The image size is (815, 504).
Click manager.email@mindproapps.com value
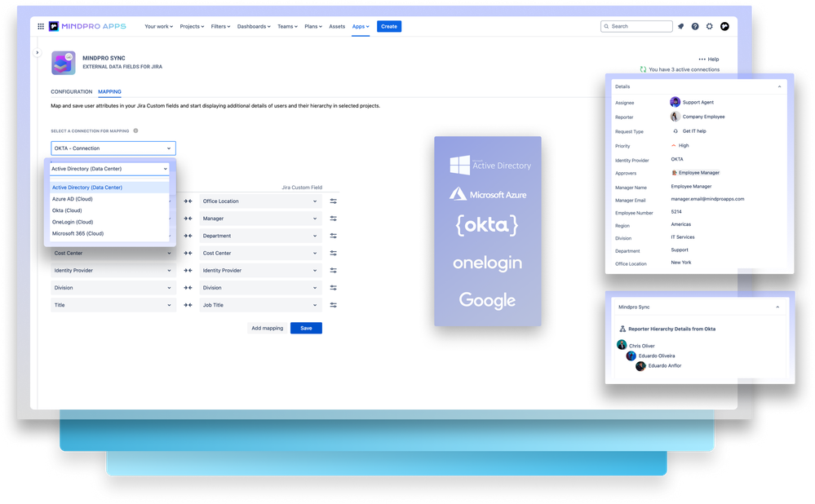click(x=707, y=199)
